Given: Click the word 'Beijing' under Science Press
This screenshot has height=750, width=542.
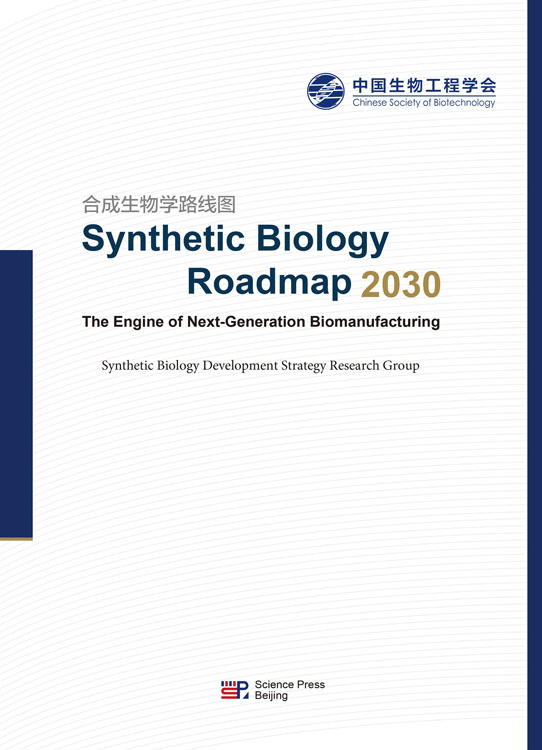Looking at the screenshot, I should point(271,696).
